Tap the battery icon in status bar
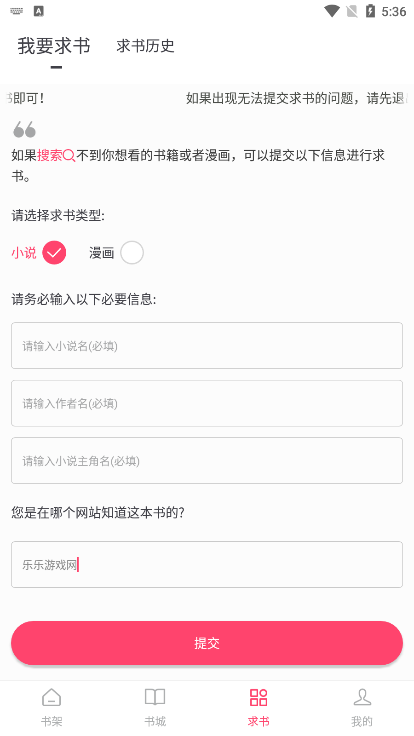This screenshot has width=414, height=736. pos(370,11)
